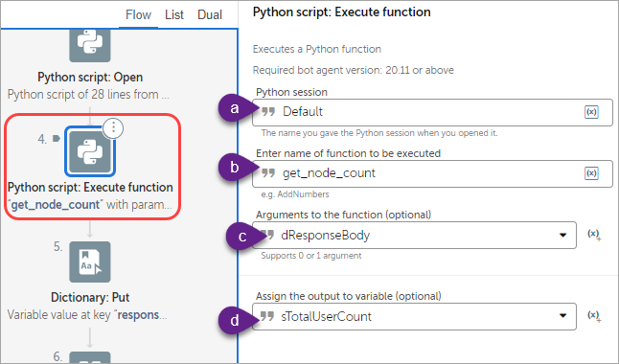Click the "Python script: Execute function" flow label
The width and height of the screenshot is (619, 364).
click(x=90, y=187)
